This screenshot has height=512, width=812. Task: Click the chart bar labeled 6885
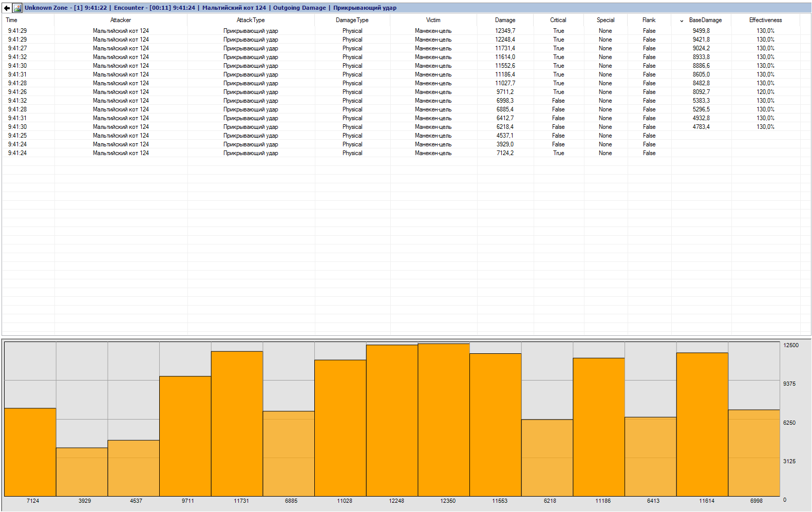pos(289,453)
